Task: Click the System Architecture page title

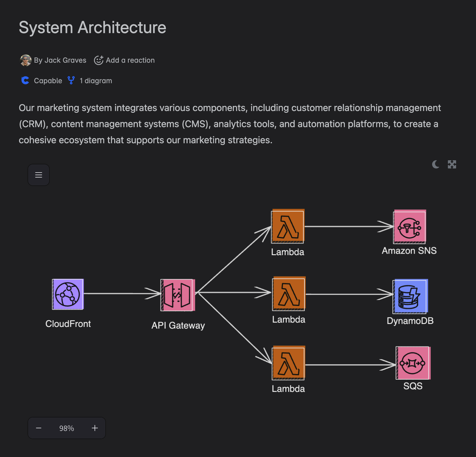Action: (x=93, y=28)
